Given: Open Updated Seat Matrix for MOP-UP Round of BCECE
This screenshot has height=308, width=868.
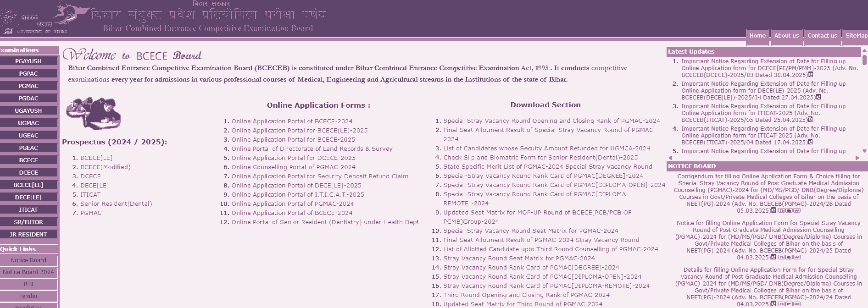Looking at the screenshot, I should click(x=537, y=217).
